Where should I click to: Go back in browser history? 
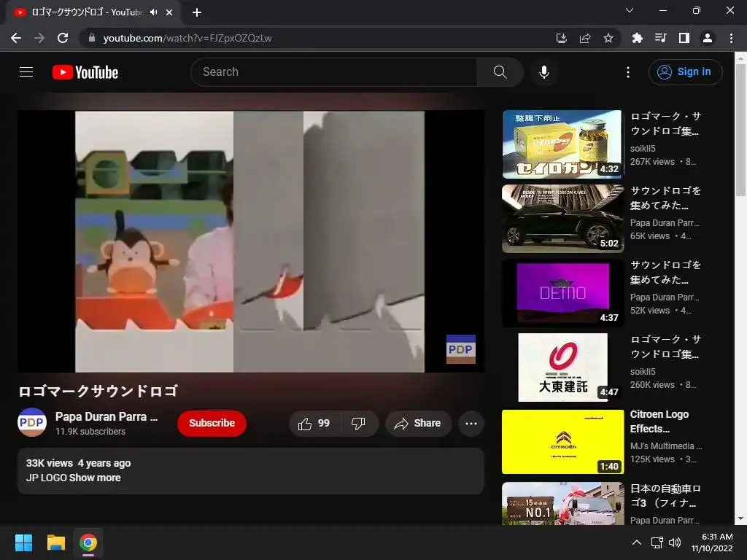click(16, 38)
